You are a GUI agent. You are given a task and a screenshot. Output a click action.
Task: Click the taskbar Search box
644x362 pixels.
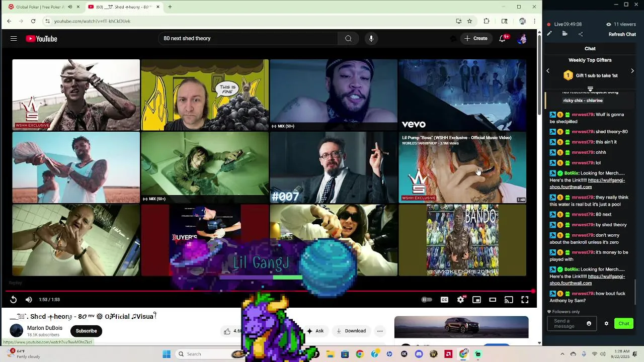[x=203, y=354]
